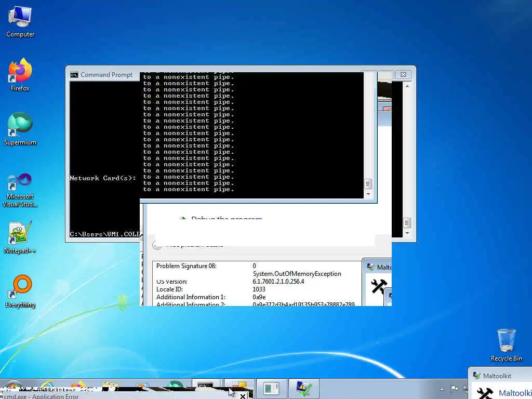
Task: Click OS version value 6.1.7601.2.1.0.256.4
Action: [278, 282]
